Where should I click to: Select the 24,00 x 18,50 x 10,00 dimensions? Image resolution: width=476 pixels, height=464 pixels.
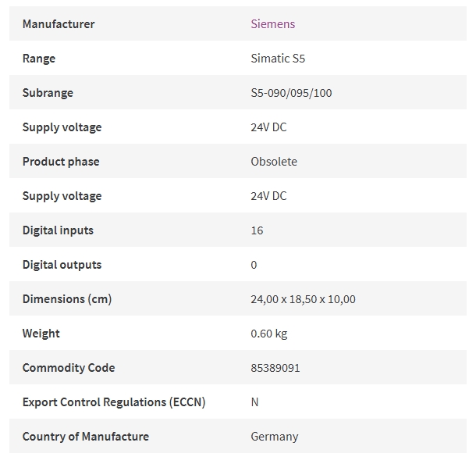coord(303,299)
